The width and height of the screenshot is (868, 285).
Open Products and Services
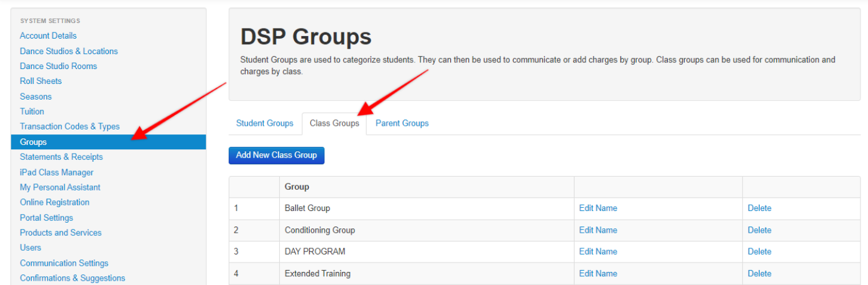coord(61,233)
